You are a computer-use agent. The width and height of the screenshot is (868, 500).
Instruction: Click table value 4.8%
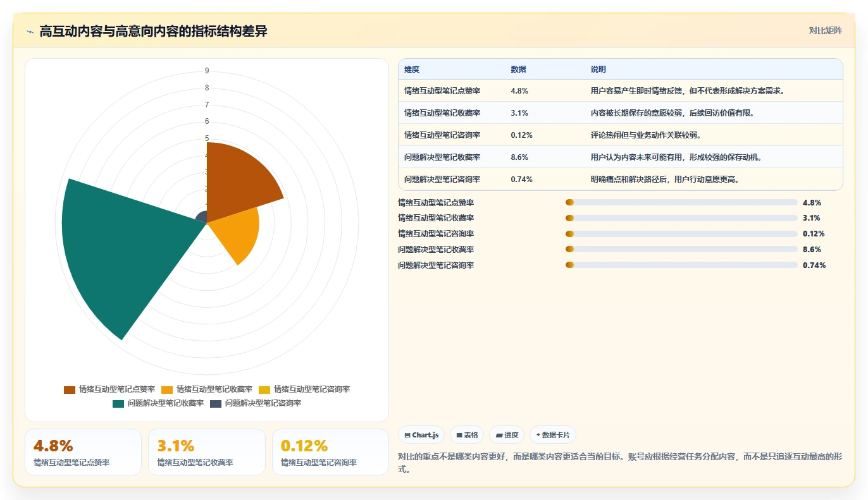[x=519, y=91]
